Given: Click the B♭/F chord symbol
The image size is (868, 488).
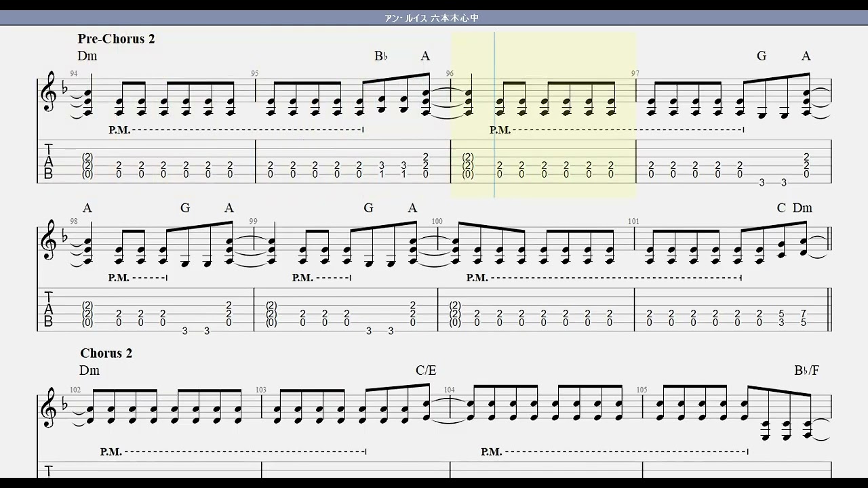Looking at the screenshot, I should pos(807,370).
